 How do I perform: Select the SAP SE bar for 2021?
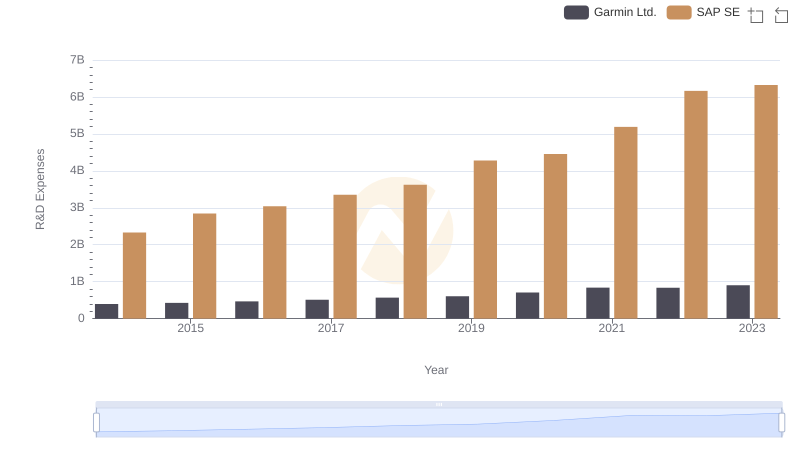(x=626, y=223)
